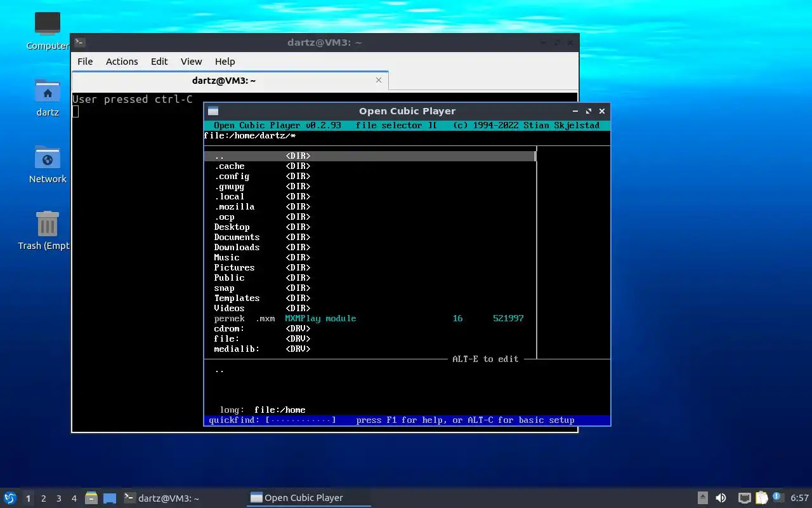Open the volume control tray icon
This screenshot has width=812, height=508.
[721, 498]
